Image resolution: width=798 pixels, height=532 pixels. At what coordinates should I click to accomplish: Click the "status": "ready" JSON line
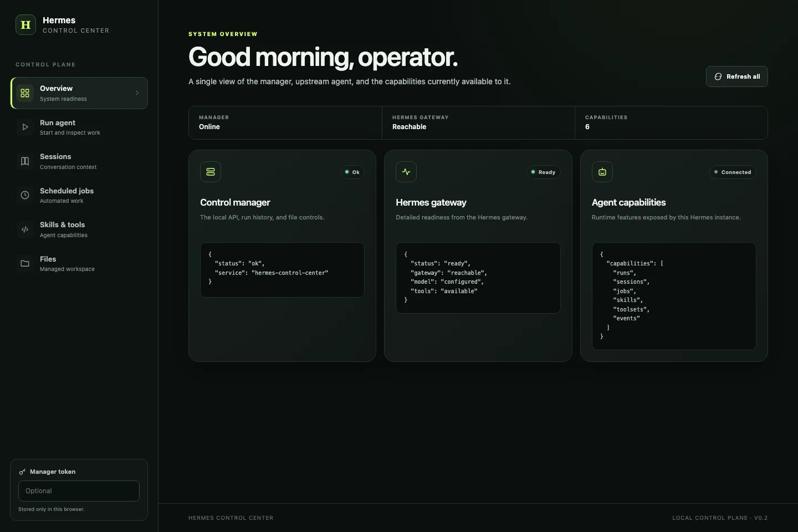pos(441,263)
